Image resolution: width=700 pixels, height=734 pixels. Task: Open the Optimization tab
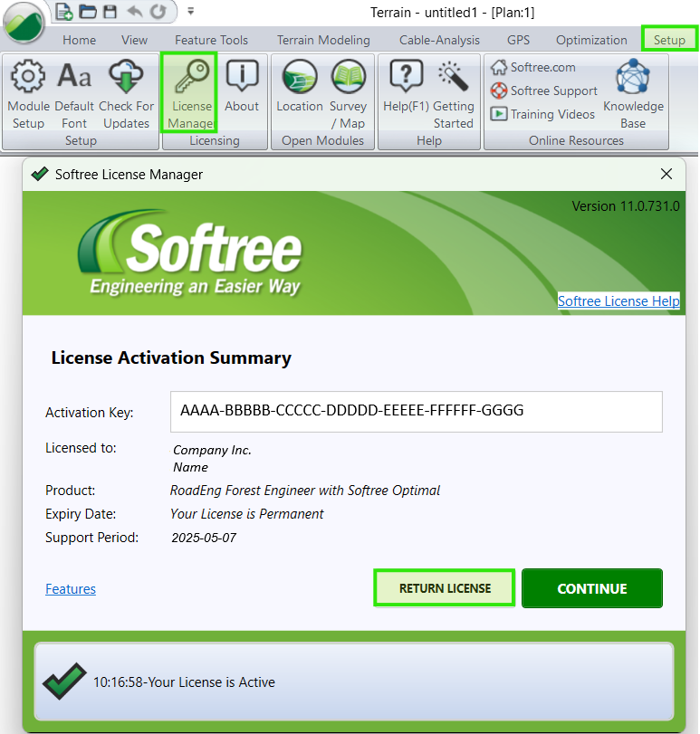591,40
